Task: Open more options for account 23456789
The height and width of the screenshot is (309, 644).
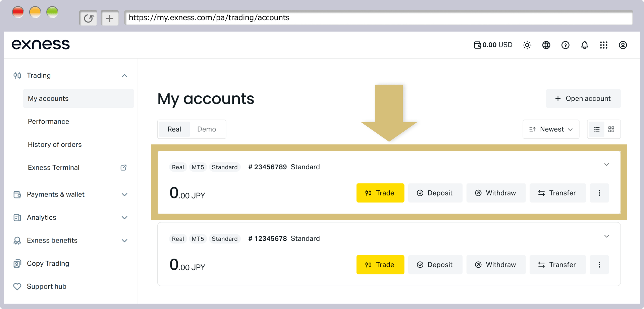Action: (x=599, y=193)
